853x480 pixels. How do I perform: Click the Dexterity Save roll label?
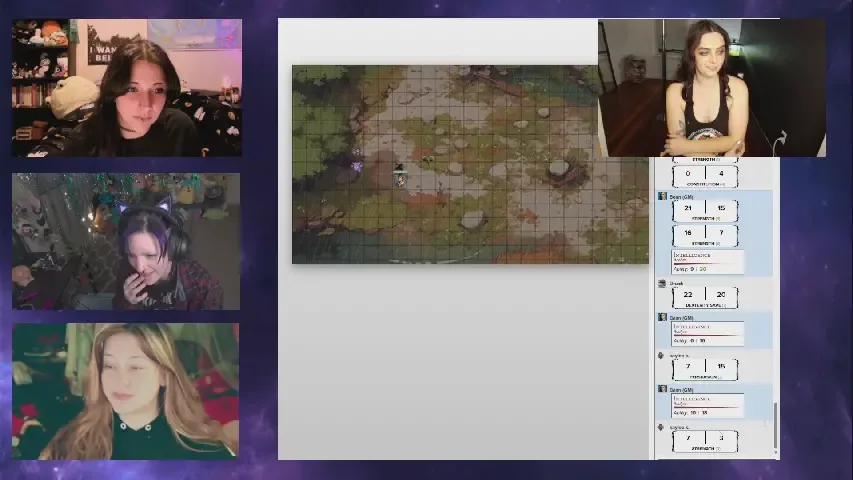pos(704,306)
